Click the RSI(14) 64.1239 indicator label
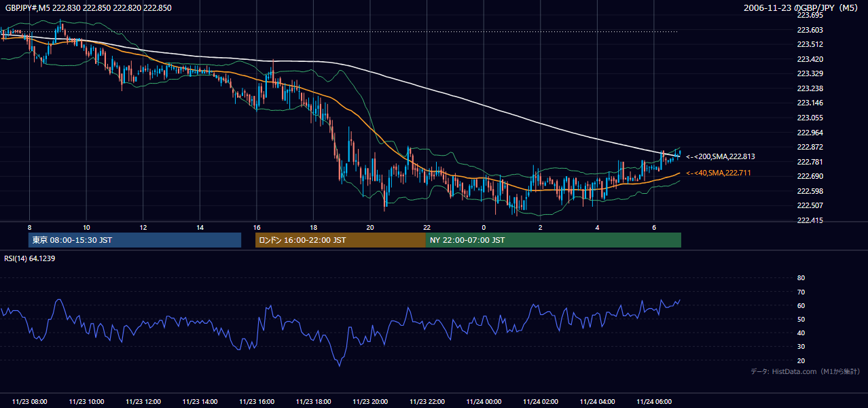 pyautogui.click(x=31, y=258)
